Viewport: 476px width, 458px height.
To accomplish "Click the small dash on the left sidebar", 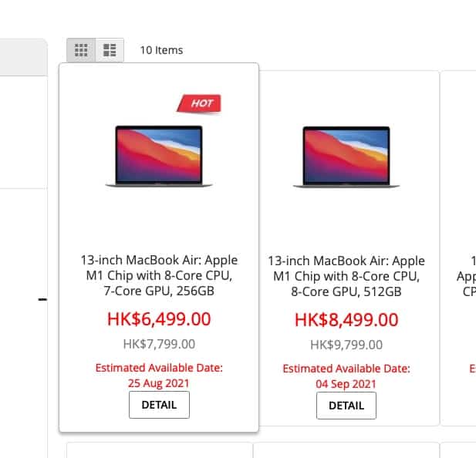I will (x=42, y=299).
